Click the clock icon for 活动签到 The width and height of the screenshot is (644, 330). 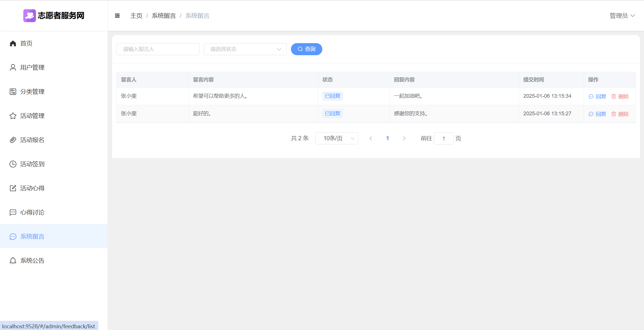[13, 164]
